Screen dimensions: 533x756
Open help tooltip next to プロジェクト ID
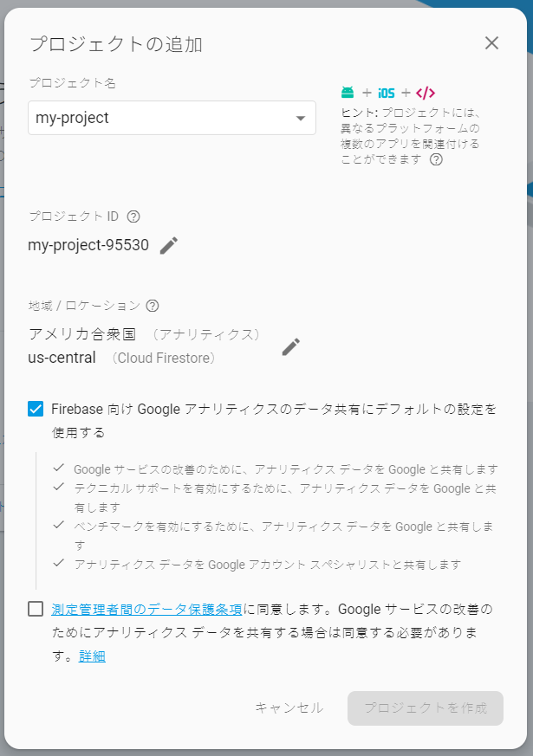[132, 216]
